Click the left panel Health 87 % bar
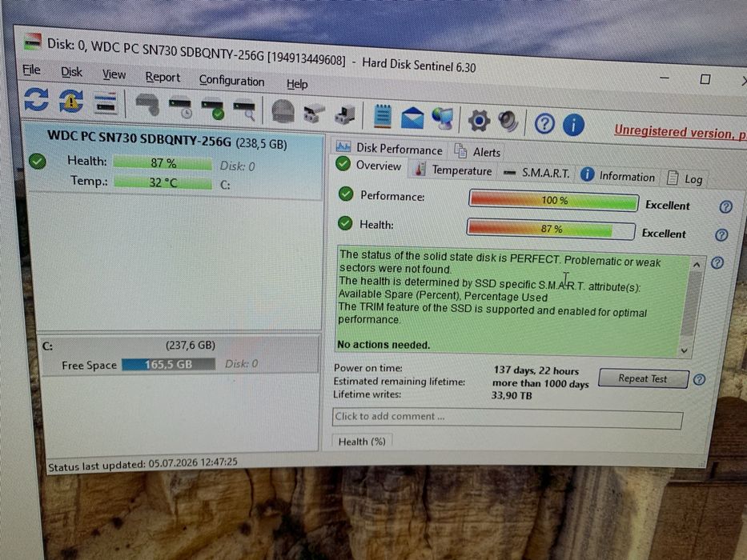 163,163
